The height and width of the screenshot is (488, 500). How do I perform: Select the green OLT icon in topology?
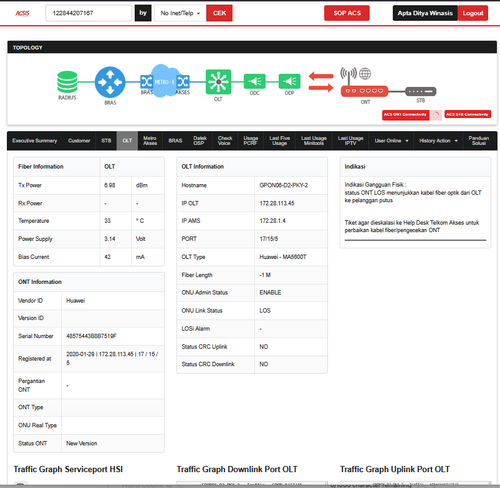pos(218,81)
